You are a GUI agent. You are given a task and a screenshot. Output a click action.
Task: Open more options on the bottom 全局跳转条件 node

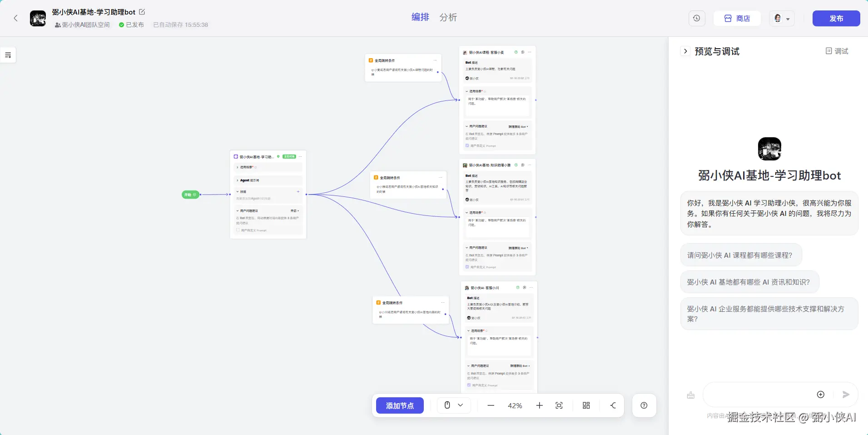443,303
